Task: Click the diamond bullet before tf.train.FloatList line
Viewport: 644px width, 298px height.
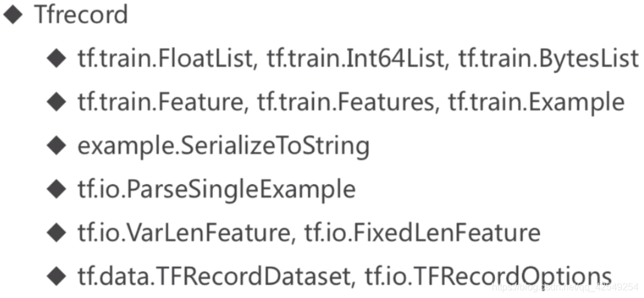Action: 57,60
